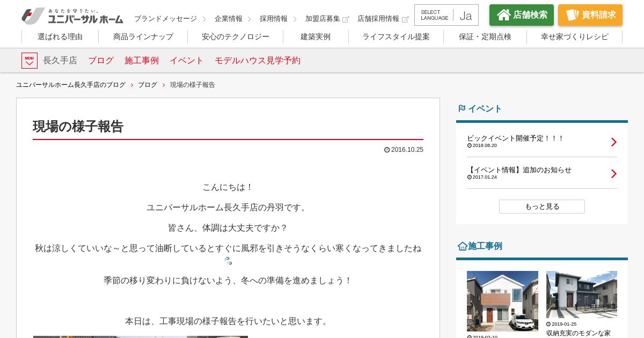Open モデルハウス見学予約 tab
This screenshot has height=338, width=644.
click(x=258, y=61)
